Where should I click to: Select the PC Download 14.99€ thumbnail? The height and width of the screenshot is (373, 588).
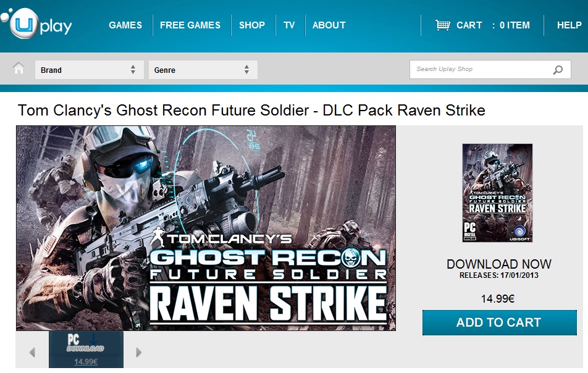[x=86, y=350]
